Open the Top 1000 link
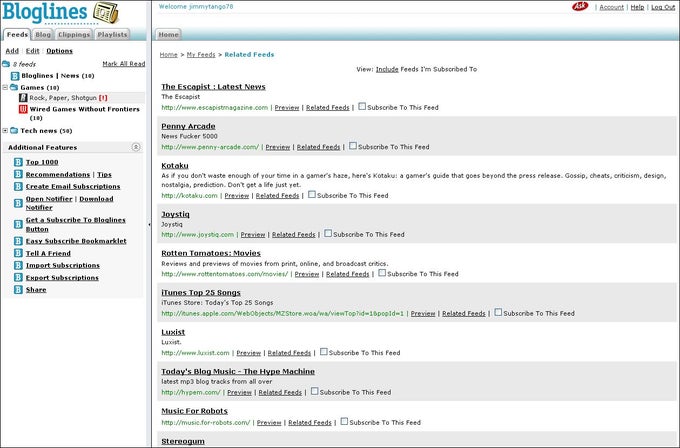This screenshot has height=448, width=680. (42, 162)
